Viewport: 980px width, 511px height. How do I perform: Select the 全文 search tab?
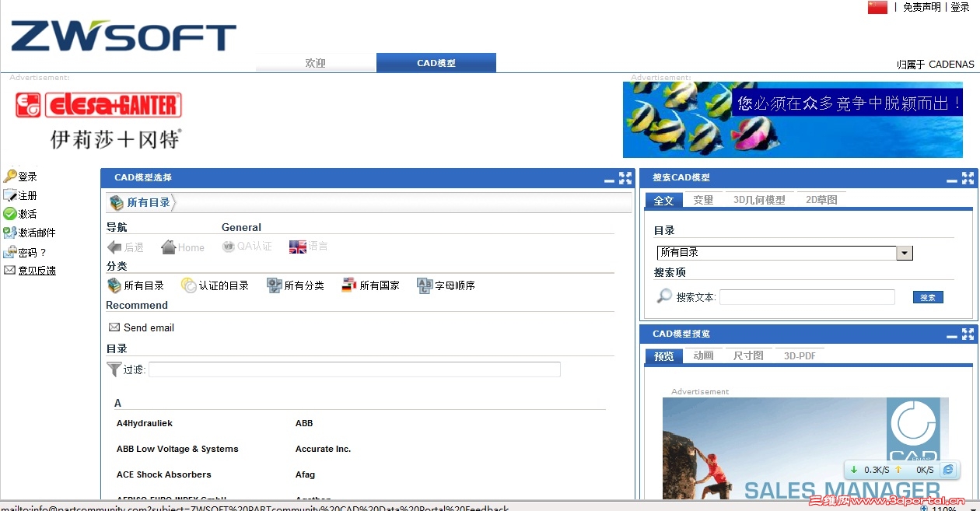tap(663, 200)
